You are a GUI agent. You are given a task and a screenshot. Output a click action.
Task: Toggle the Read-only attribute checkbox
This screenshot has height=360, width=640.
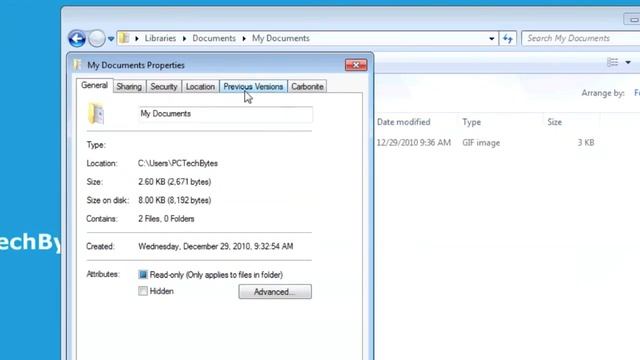[143, 275]
